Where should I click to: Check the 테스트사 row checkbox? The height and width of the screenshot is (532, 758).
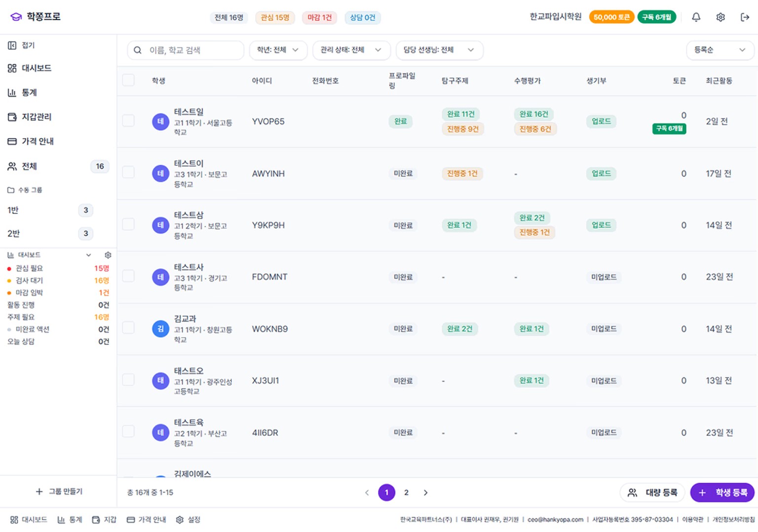pos(128,276)
